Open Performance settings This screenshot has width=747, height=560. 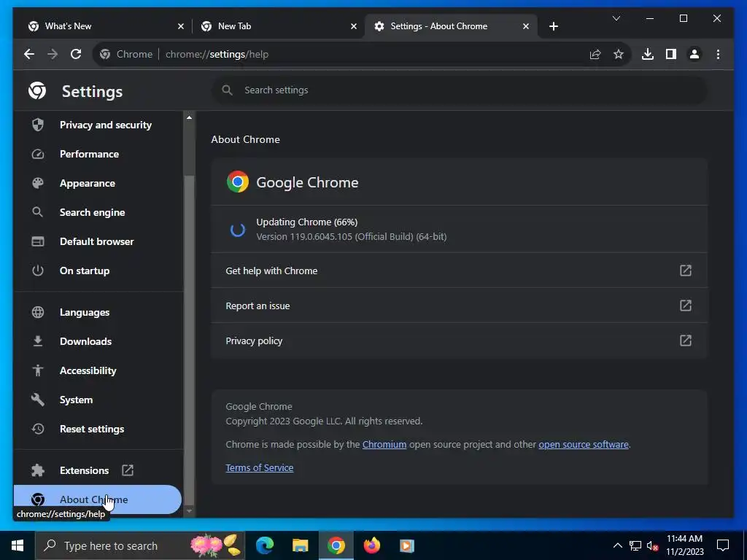[x=98, y=154]
